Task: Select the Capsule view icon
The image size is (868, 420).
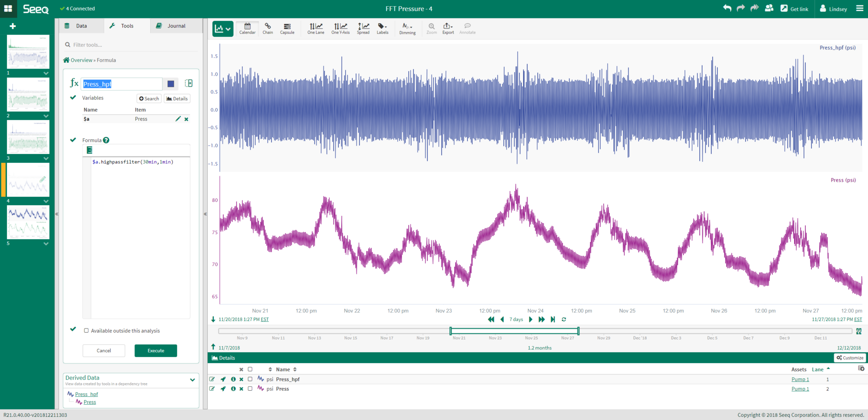Action: 287,29
